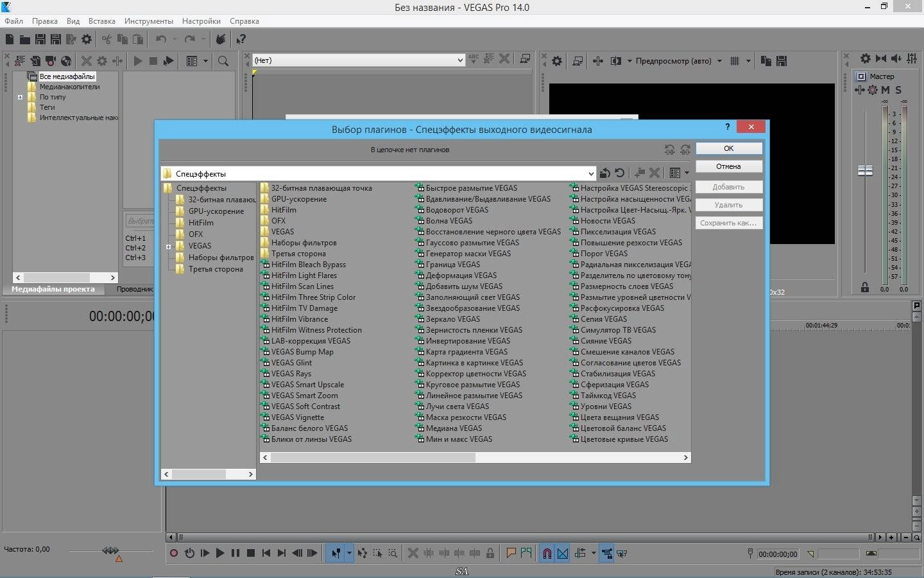This screenshot has height=578, width=924.
Task: Select Цветовые кривые VEGAS plugin
Action: [619, 439]
